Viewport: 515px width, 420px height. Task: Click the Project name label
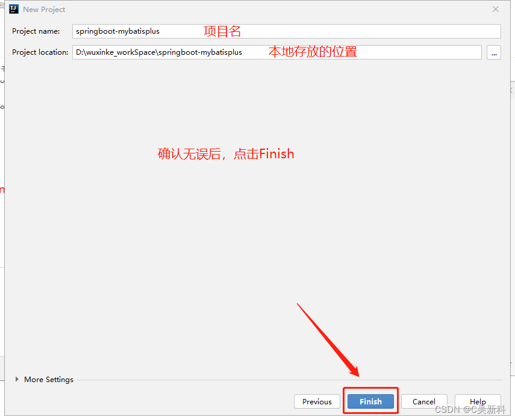36,31
